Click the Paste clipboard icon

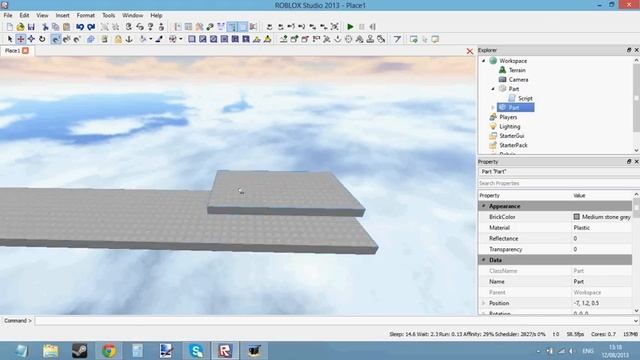click(x=67, y=27)
